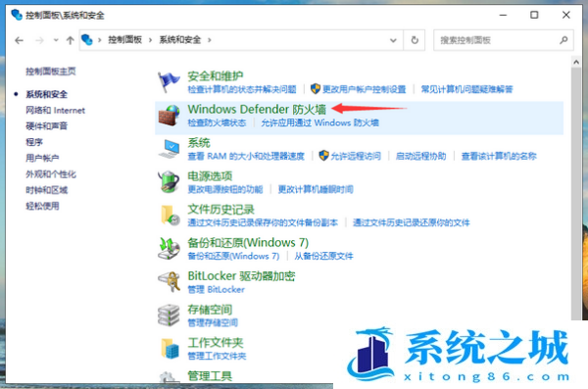588x389 pixels.
Task: Open 程序 category in the sidebar
Action: point(34,142)
